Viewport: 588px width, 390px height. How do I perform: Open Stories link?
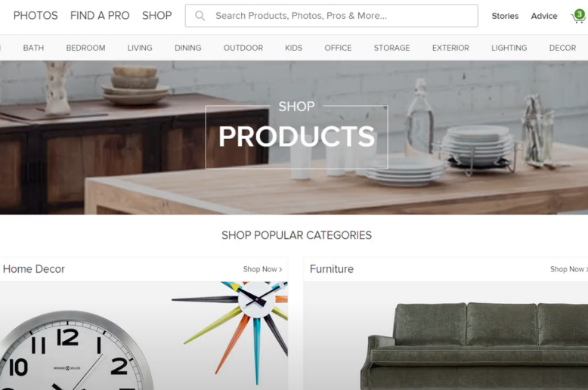pyautogui.click(x=505, y=16)
